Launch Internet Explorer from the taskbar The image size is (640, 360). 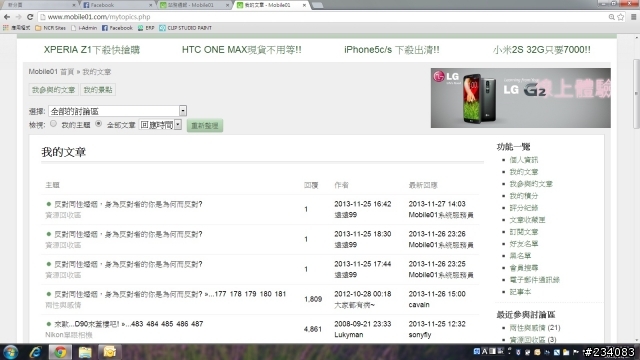(x=36, y=352)
